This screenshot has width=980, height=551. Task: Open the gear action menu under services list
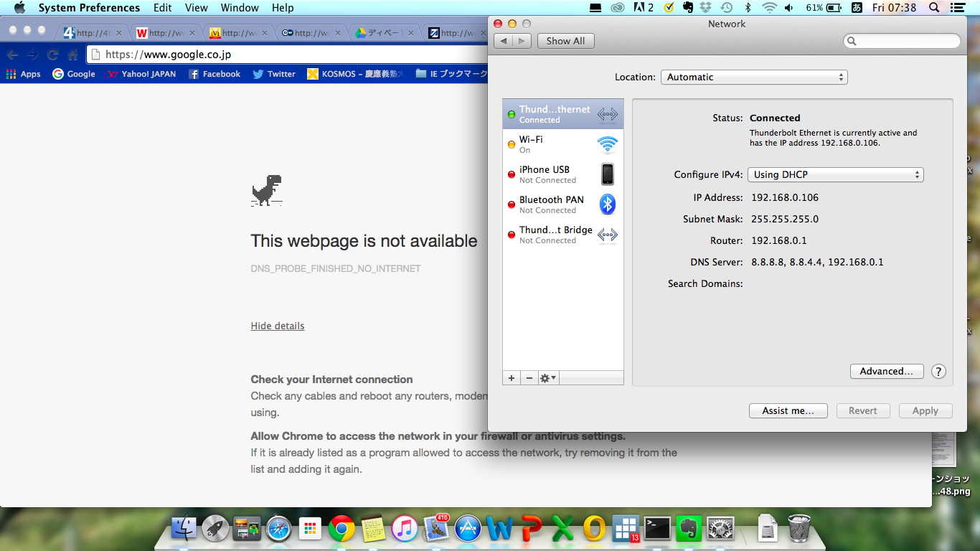click(x=548, y=378)
